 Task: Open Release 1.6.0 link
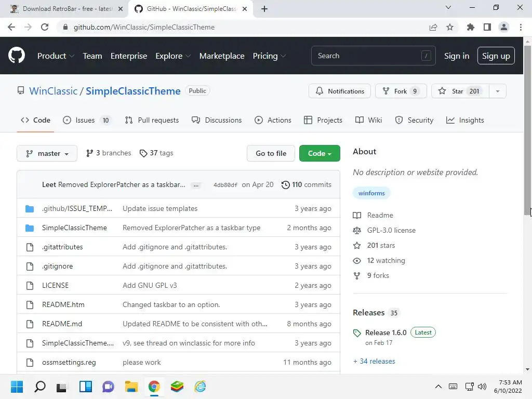click(386, 332)
